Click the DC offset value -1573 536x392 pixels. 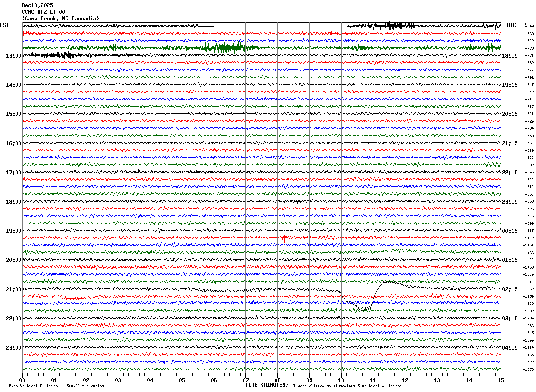point(529,369)
